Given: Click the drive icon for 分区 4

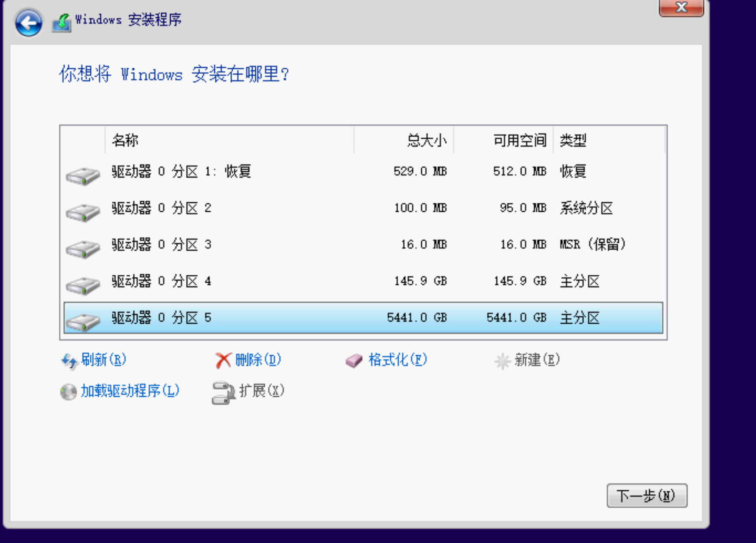Looking at the screenshot, I should [83, 285].
